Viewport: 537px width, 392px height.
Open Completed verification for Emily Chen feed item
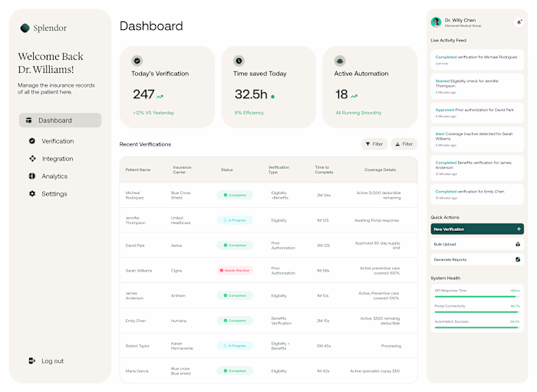(x=477, y=194)
